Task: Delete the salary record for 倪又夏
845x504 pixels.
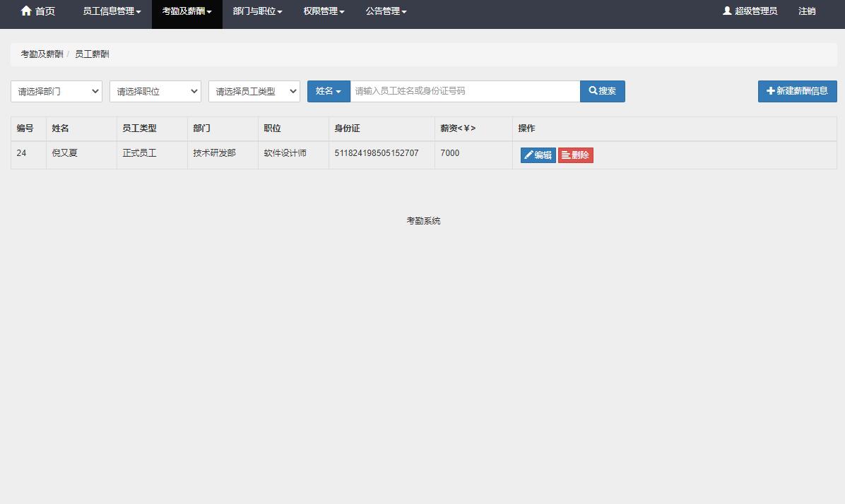Action: (x=575, y=155)
